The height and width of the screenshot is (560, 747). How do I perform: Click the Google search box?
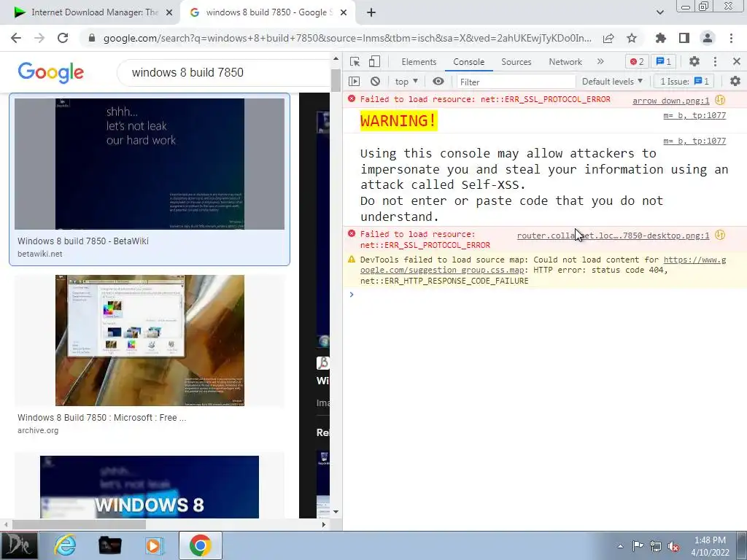tap(224, 72)
